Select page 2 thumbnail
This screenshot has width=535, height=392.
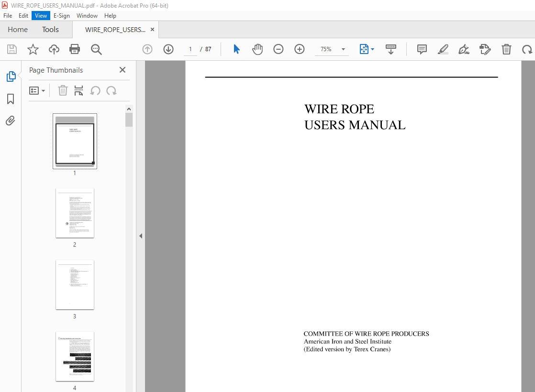point(75,213)
